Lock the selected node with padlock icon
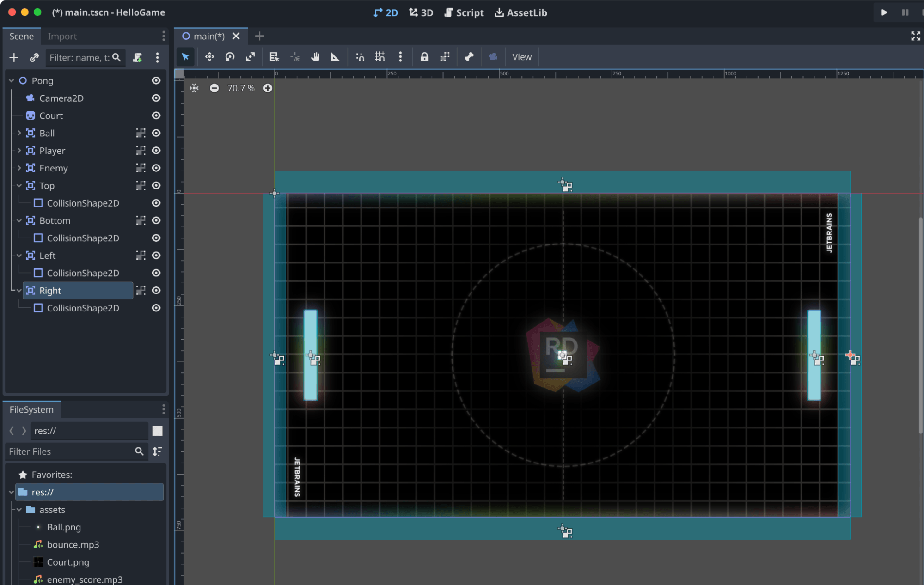 point(424,57)
